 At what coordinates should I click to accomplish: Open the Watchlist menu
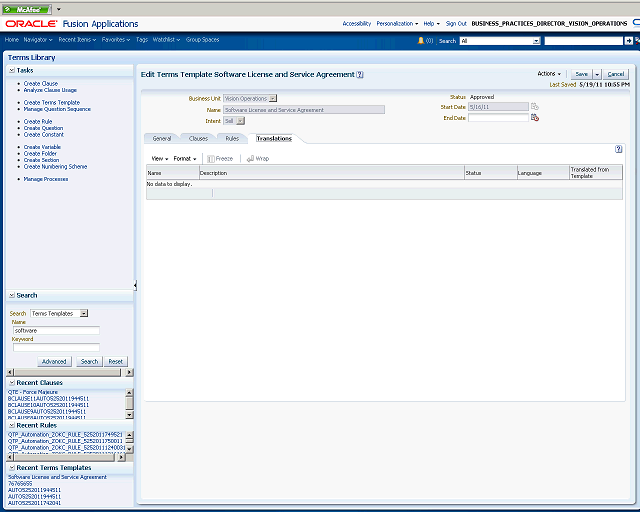click(166, 40)
